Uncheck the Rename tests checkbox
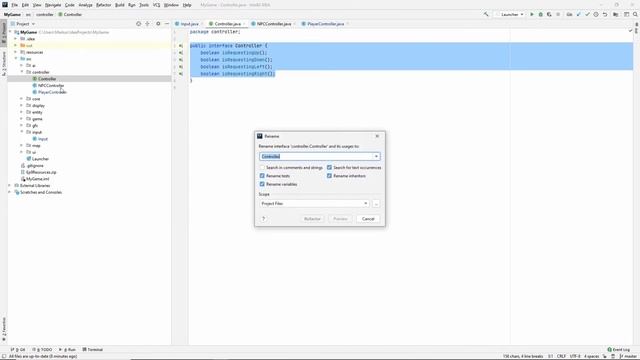Image resolution: width=640 pixels, height=360 pixels. point(262,176)
